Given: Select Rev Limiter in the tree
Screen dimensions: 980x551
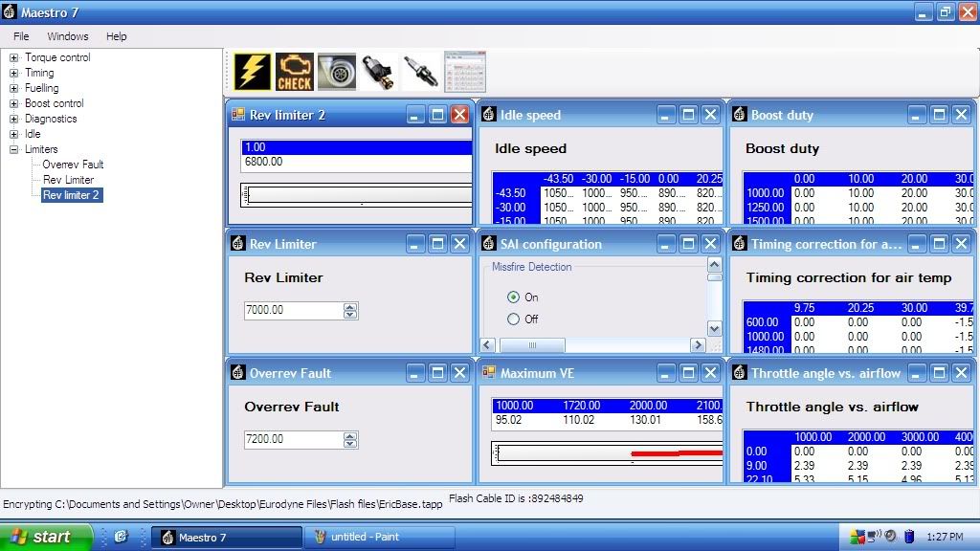Looking at the screenshot, I should pyautogui.click(x=68, y=180).
